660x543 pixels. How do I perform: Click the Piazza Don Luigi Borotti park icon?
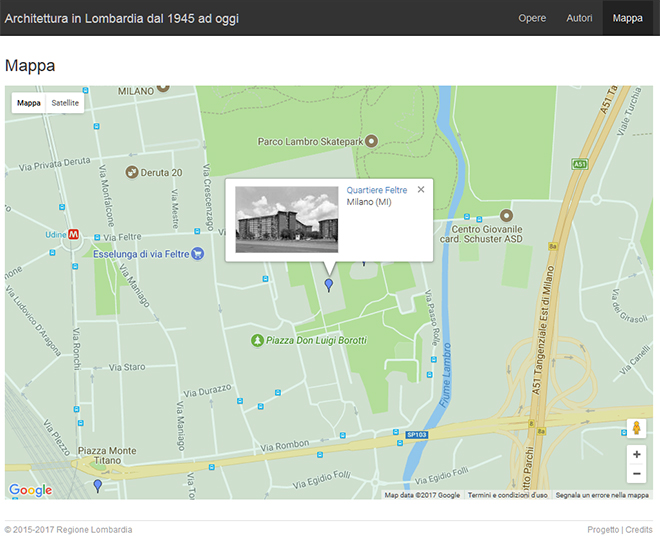[257, 341]
